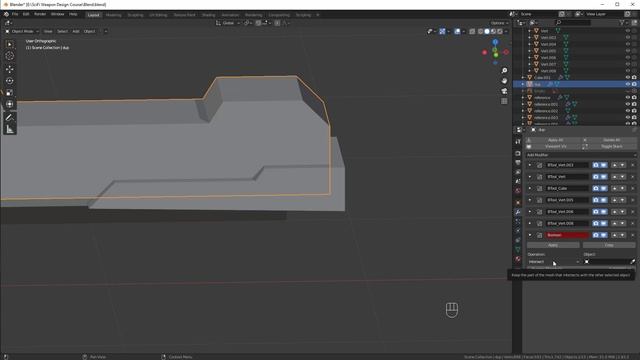Set viewport shading to rendered

pyautogui.click(x=500, y=31)
